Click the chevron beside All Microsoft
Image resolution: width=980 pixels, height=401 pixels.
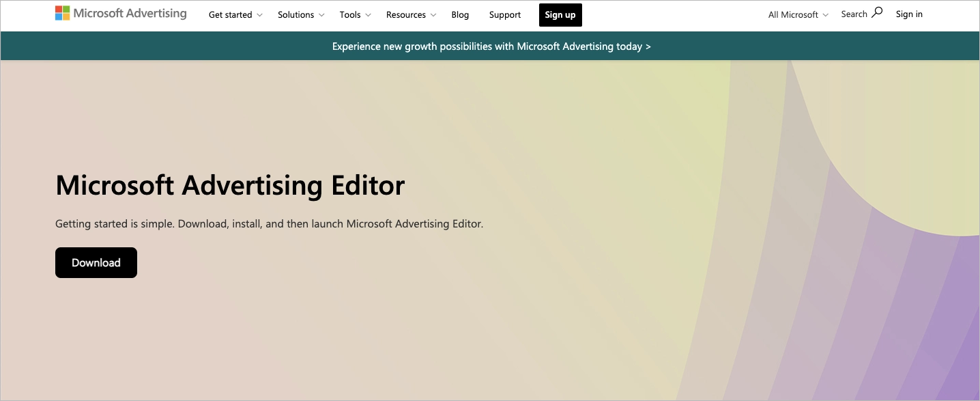826,15
